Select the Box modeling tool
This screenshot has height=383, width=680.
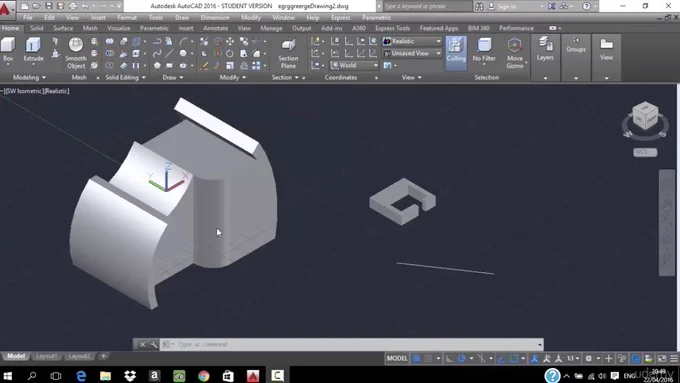click(8, 49)
